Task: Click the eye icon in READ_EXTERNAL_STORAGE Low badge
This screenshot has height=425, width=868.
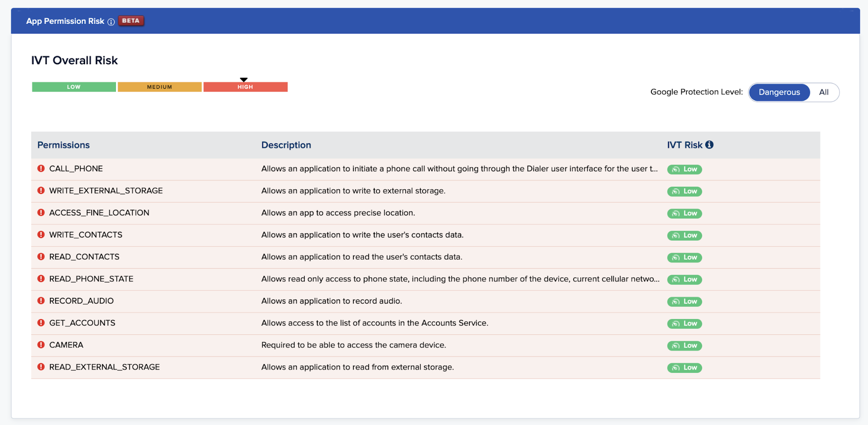Action: 675,367
